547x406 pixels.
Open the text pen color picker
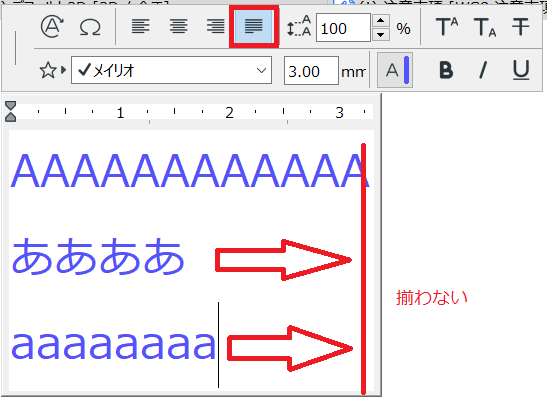395,70
